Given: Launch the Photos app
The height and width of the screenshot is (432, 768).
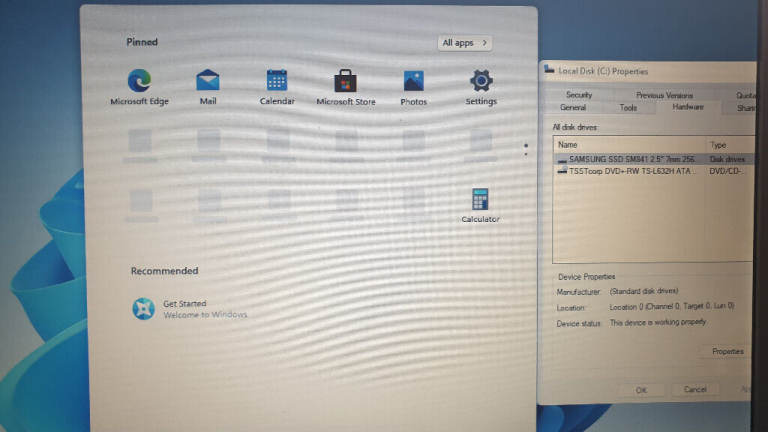Looking at the screenshot, I should click(x=413, y=87).
